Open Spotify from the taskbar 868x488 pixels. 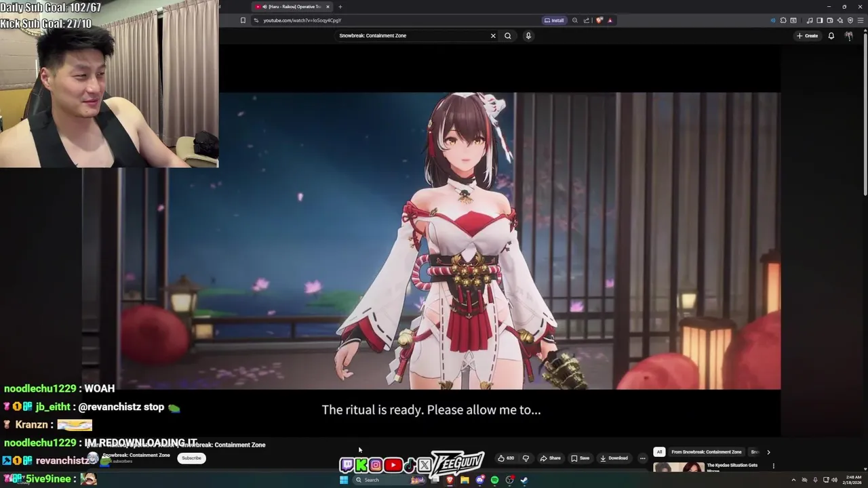[x=494, y=480]
